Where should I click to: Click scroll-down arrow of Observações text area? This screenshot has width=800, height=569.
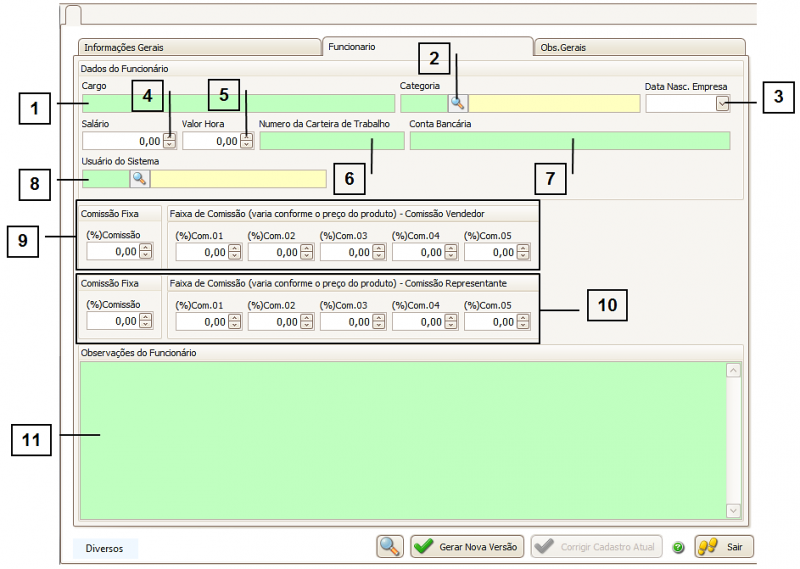[x=733, y=510]
